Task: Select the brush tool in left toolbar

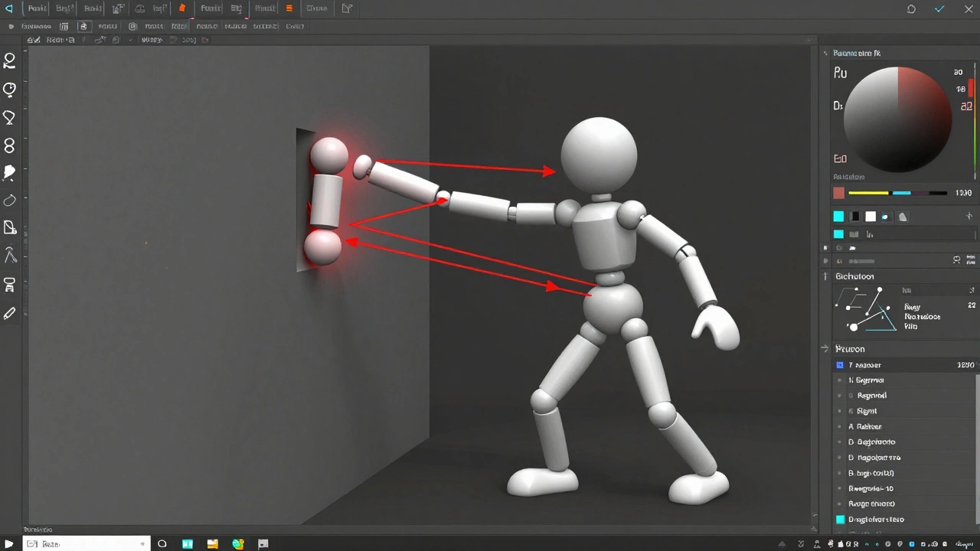Action: point(10,172)
